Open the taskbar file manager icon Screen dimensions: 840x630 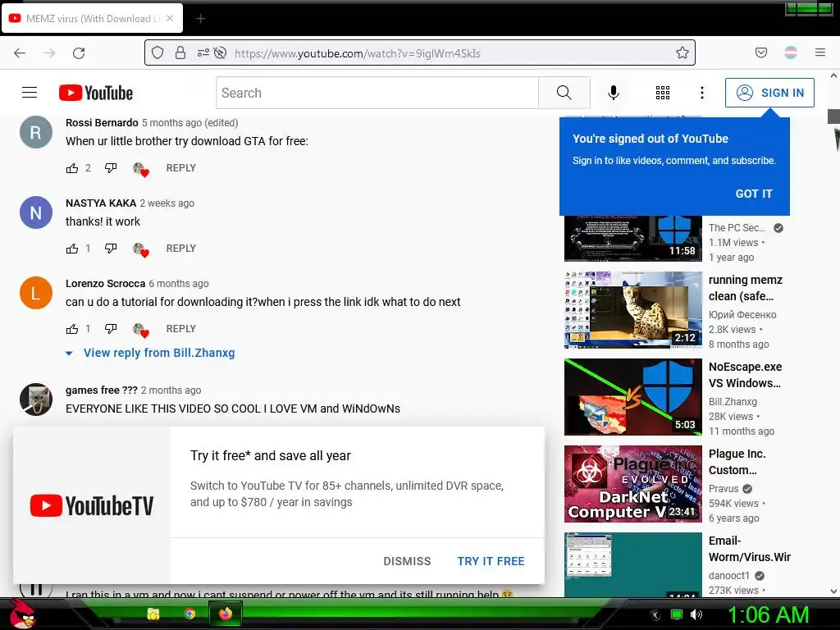(153, 614)
